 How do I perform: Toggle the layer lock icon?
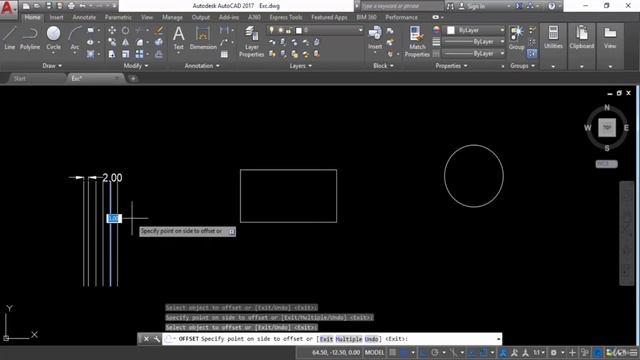coord(289,30)
